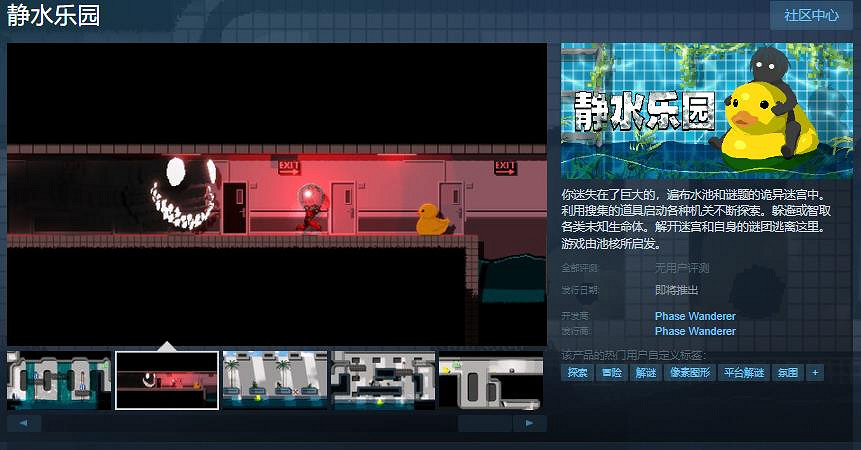Add a tag with the plus button
861x450 pixels.
coord(815,373)
